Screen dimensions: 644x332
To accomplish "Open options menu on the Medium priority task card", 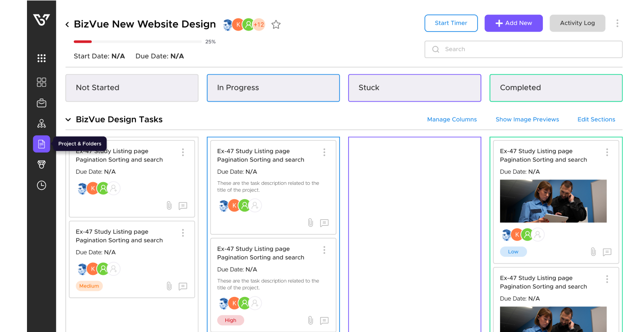I will [x=183, y=233].
